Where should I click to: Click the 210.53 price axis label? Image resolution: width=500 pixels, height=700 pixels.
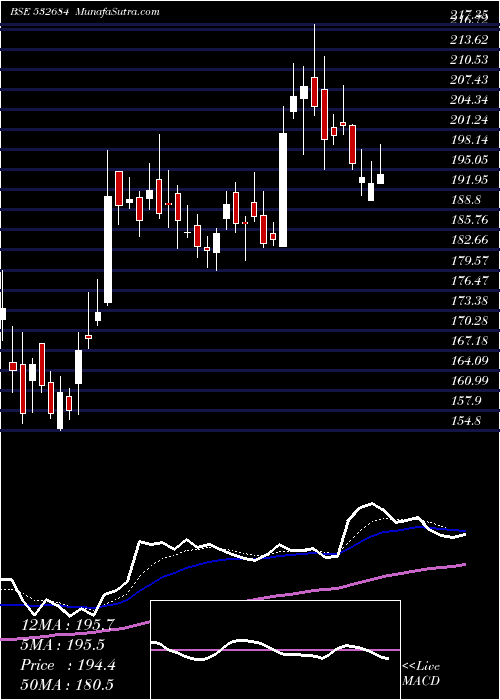470,60
